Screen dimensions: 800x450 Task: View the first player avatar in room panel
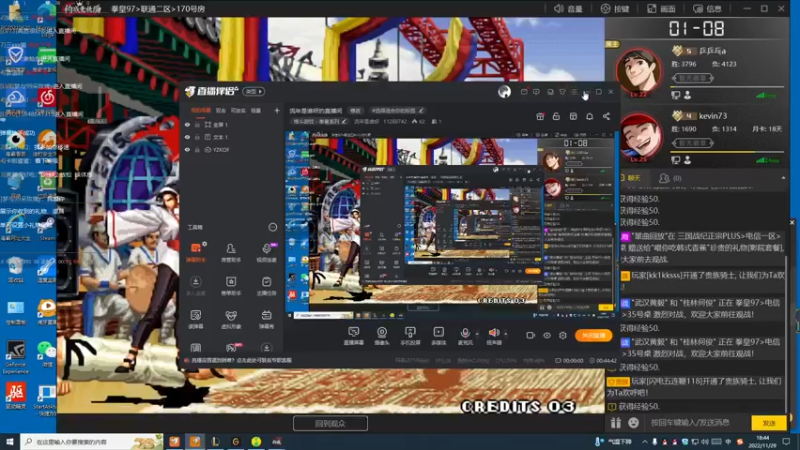[639, 71]
